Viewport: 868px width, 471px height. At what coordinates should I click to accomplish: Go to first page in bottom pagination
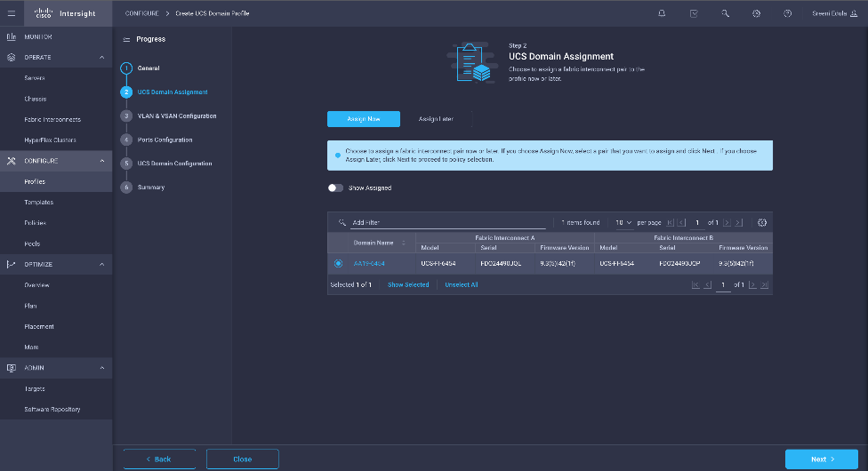click(x=695, y=284)
